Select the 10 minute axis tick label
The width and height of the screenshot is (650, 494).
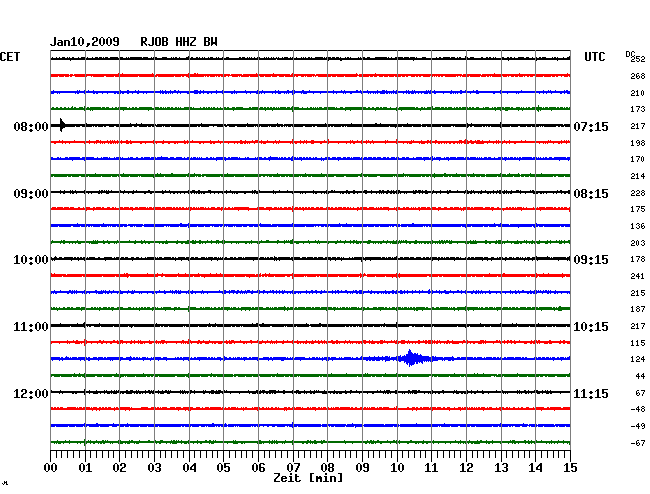(397, 468)
